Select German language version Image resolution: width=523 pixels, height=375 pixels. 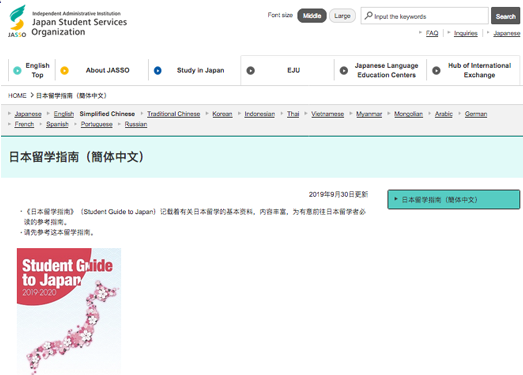[476, 114]
